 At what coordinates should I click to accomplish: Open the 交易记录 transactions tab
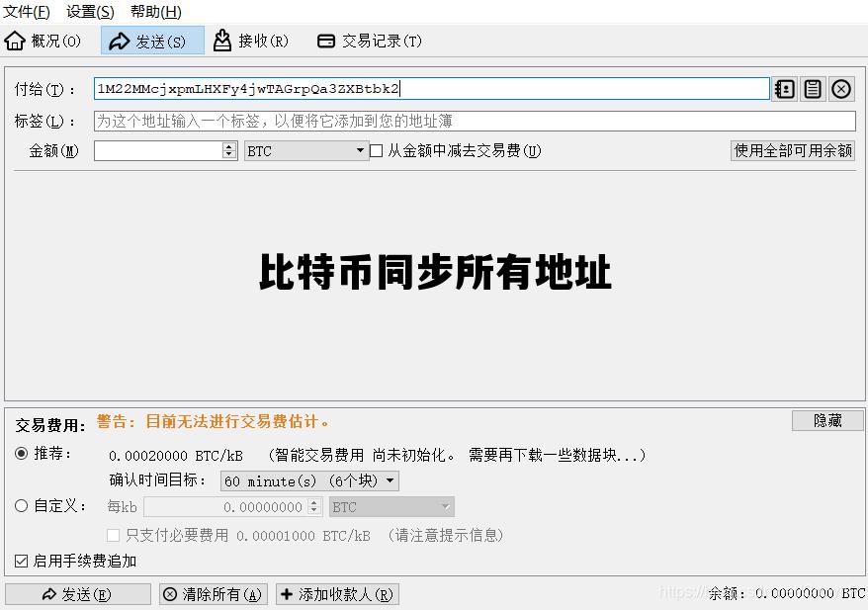coord(369,41)
